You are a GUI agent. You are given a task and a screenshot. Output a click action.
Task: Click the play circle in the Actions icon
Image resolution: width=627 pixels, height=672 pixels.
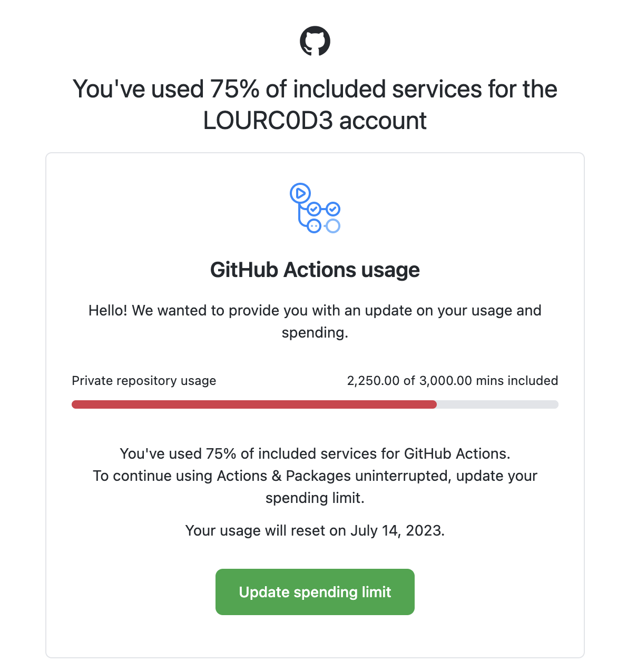coord(300,193)
